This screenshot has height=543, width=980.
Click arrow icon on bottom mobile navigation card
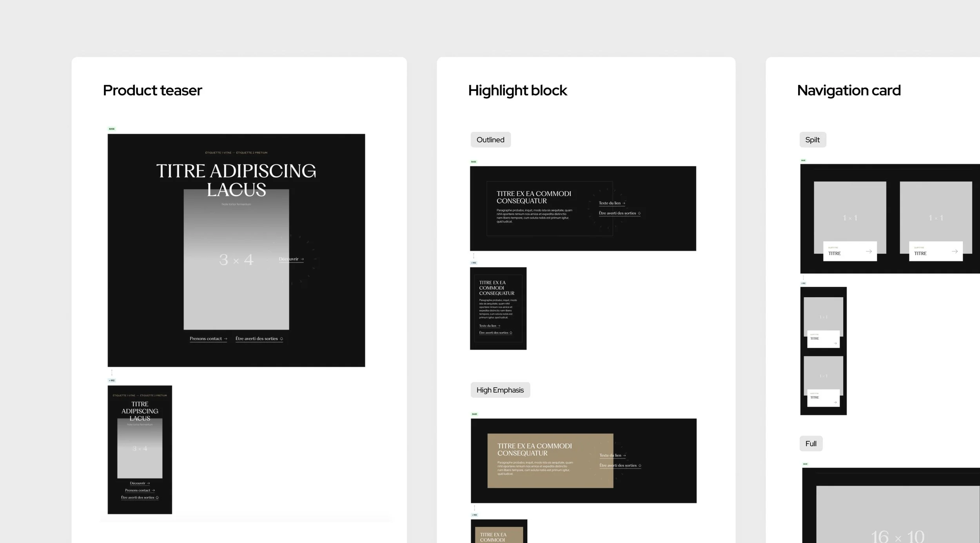[835, 402]
